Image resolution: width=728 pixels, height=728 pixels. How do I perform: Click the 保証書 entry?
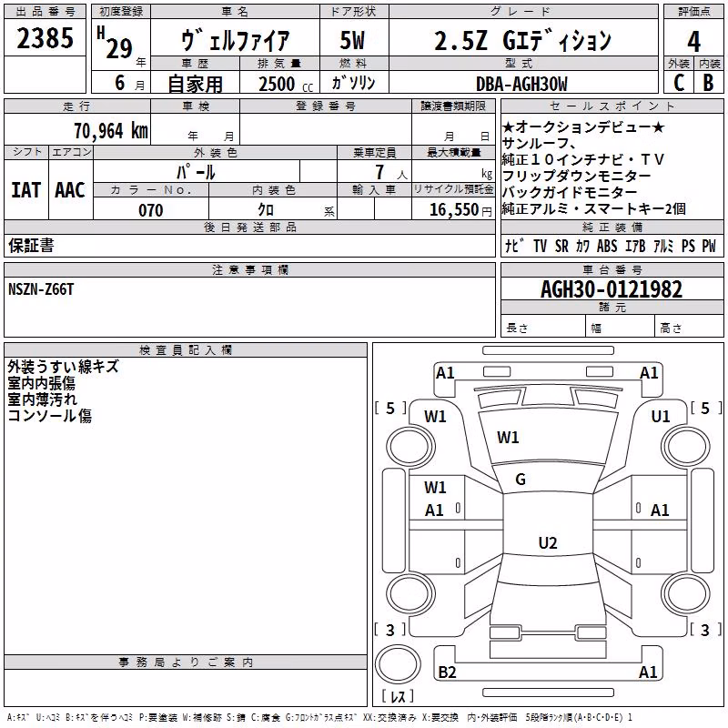click(x=31, y=245)
